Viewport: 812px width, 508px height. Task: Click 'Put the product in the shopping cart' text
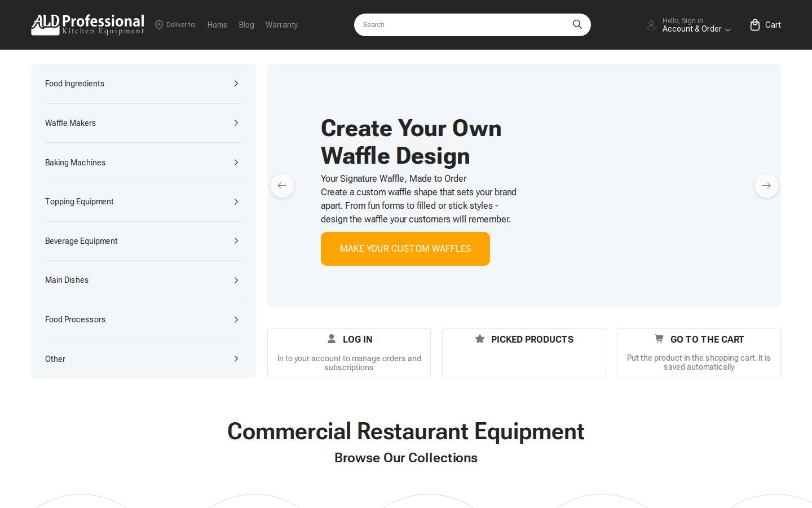coord(699,362)
